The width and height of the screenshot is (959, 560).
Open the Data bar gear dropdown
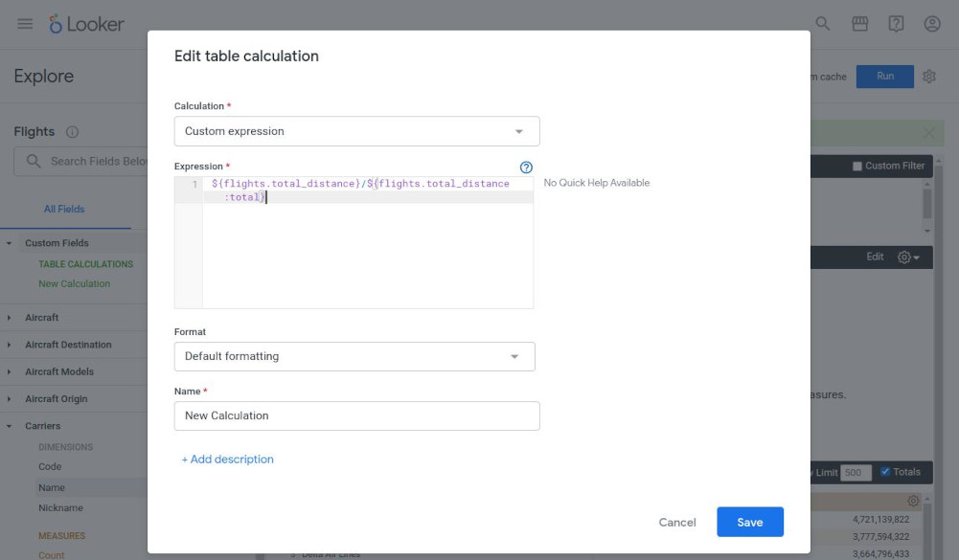(908, 258)
